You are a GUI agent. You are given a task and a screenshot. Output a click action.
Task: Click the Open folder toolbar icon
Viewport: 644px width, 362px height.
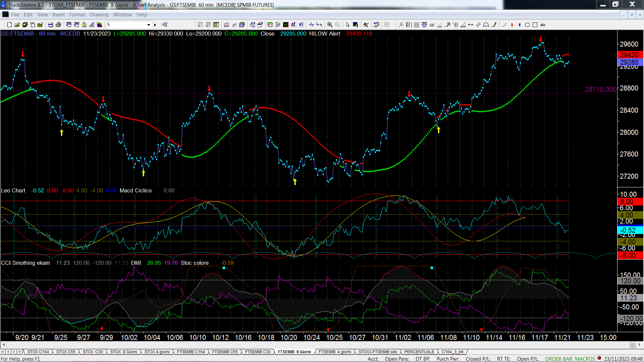(17, 25)
